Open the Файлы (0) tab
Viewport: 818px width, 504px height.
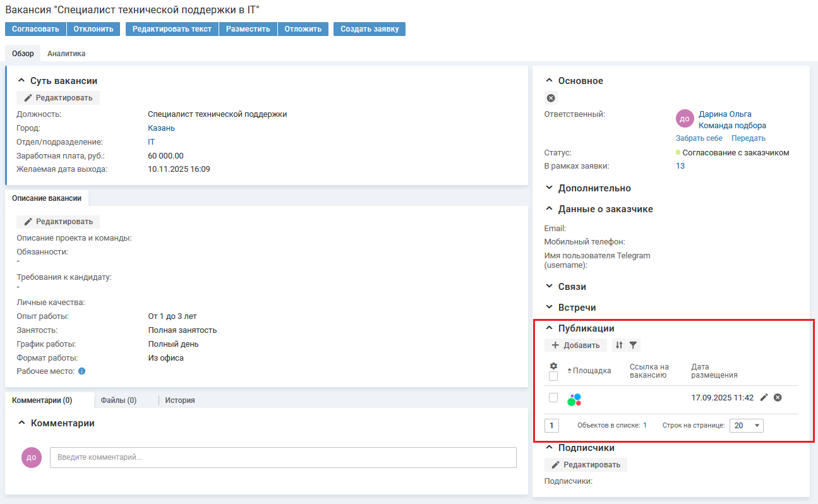[119, 400]
